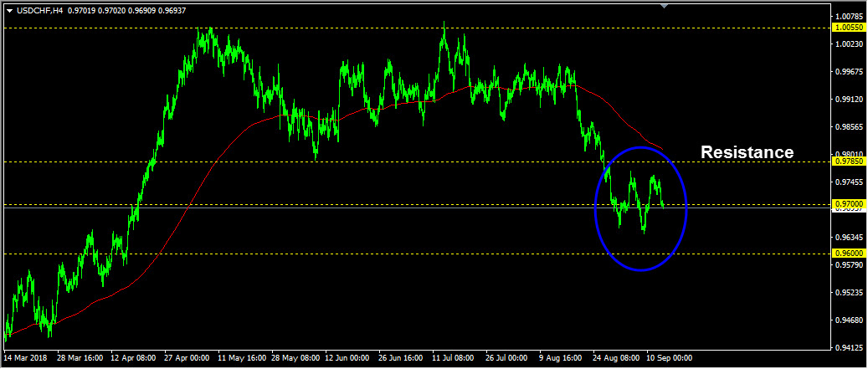Viewport: 868px width, 369px height.
Task: Select the chart shift triangle marker at top
Action: pyautogui.click(x=665, y=6)
